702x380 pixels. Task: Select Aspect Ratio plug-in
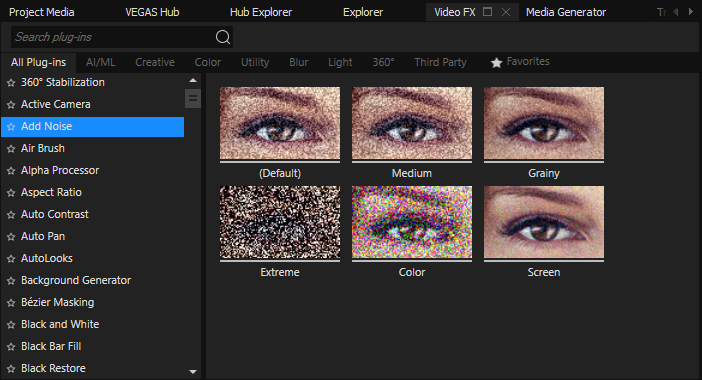pyautogui.click(x=51, y=192)
